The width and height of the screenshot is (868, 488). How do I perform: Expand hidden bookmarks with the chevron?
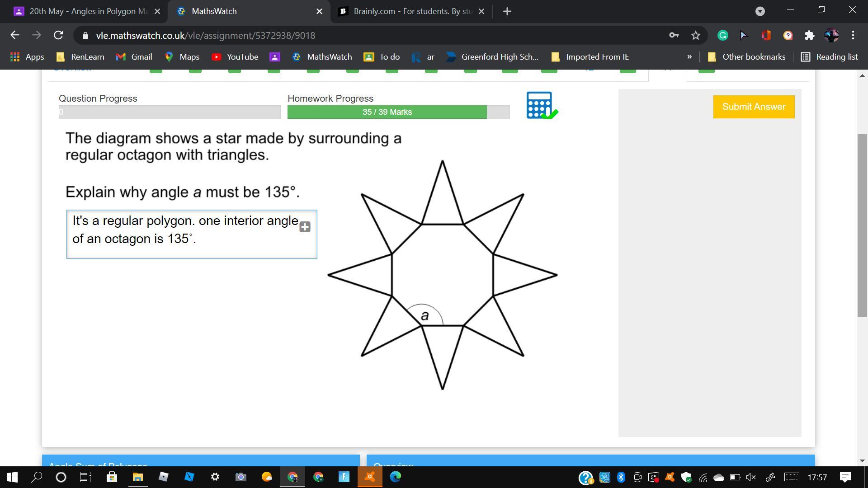(x=689, y=57)
